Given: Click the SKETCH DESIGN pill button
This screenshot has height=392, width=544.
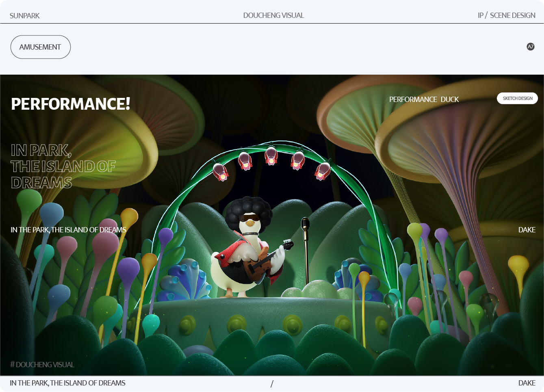Looking at the screenshot, I should point(517,98).
